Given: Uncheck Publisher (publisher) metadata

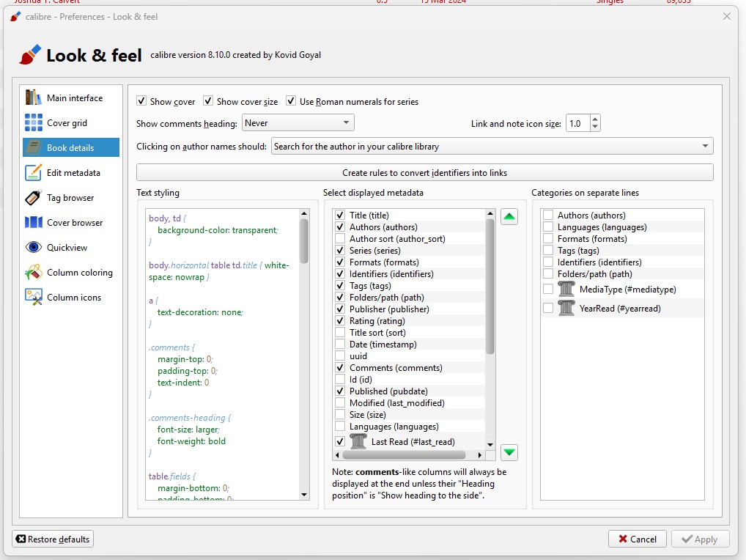Looking at the screenshot, I should 340,309.
